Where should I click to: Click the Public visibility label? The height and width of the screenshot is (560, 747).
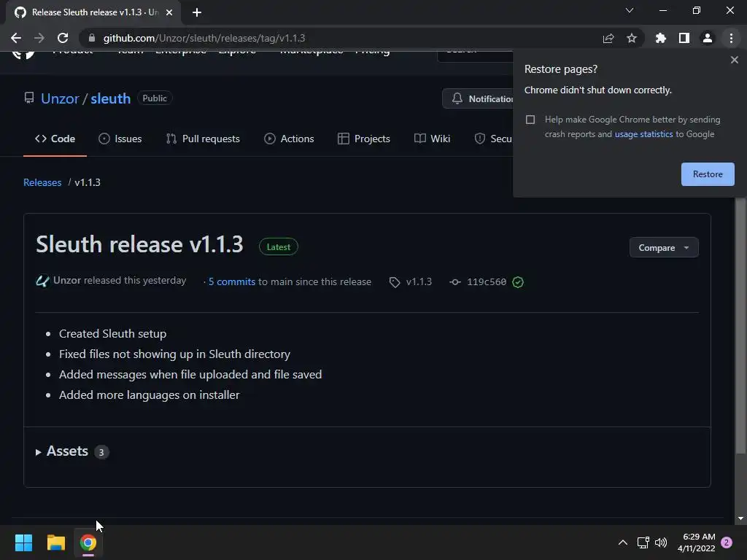click(155, 98)
